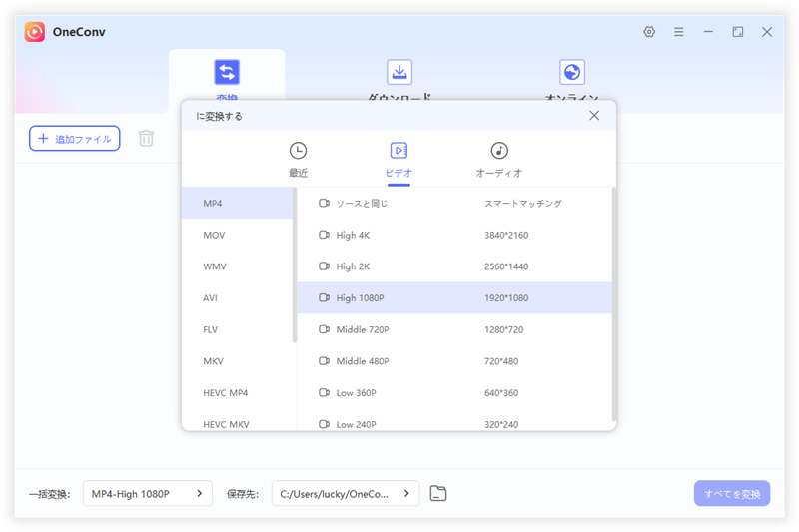Switch to the Convert tab icon
Image resolution: width=799 pixels, height=532 pixels.
(227, 72)
